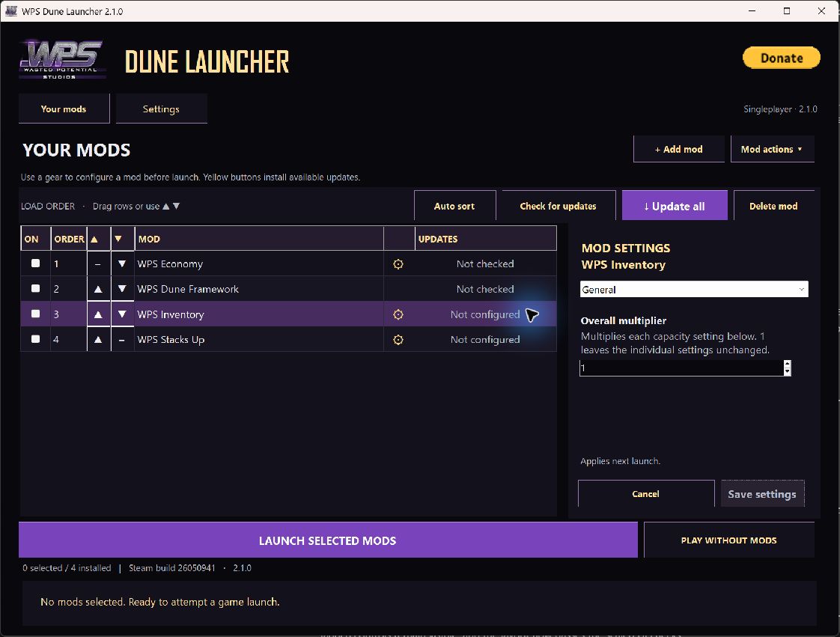
Task: Click Check for updates
Action: (558, 206)
